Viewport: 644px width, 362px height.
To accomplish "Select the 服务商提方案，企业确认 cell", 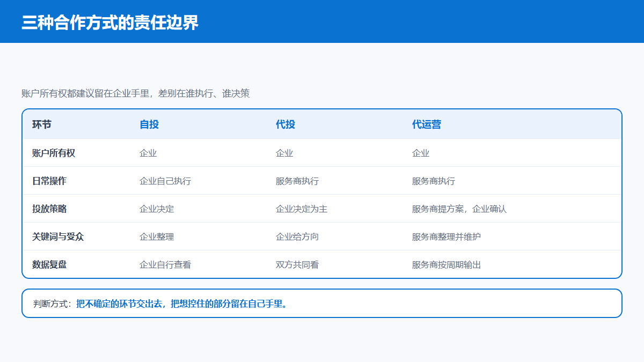I will (459, 209).
